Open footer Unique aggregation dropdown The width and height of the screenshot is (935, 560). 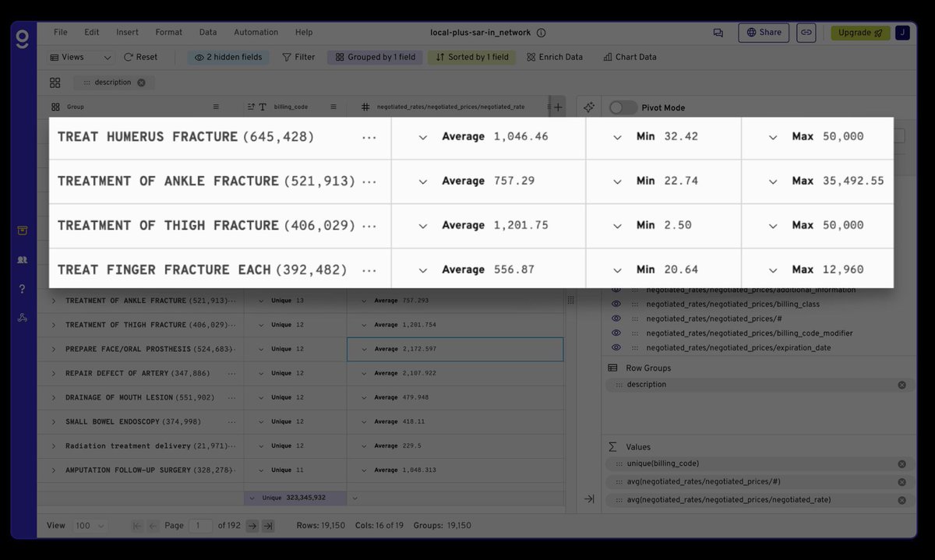pos(251,498)
